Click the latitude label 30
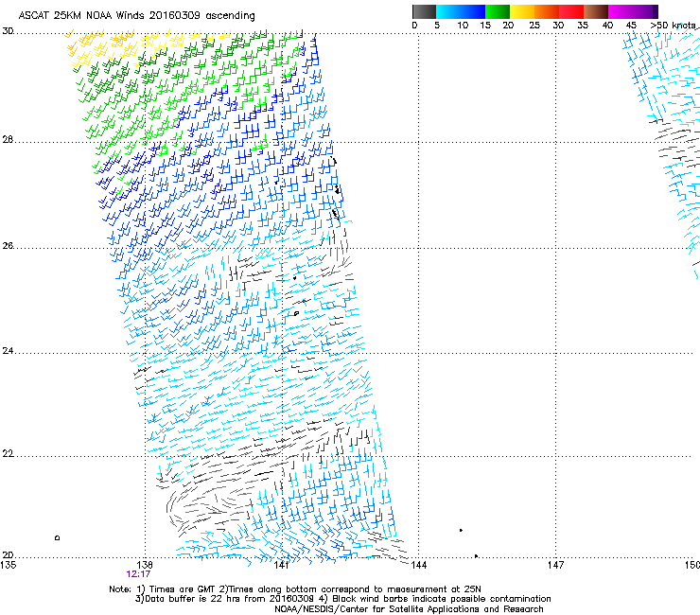 coord(8,31)
